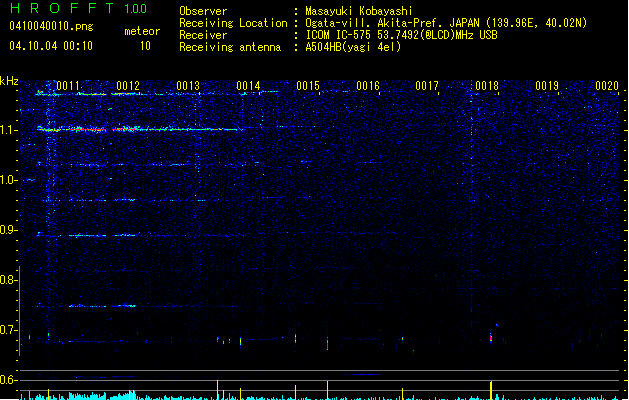Click the Receiving antenna label
629x400 pixels.
(x=230, y=47)
